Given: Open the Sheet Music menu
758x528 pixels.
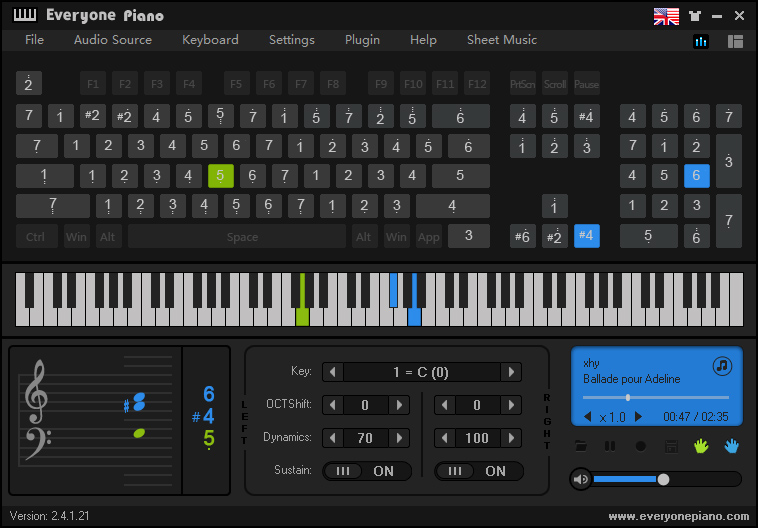Looking at the screenshot, I should pos(502,40).
